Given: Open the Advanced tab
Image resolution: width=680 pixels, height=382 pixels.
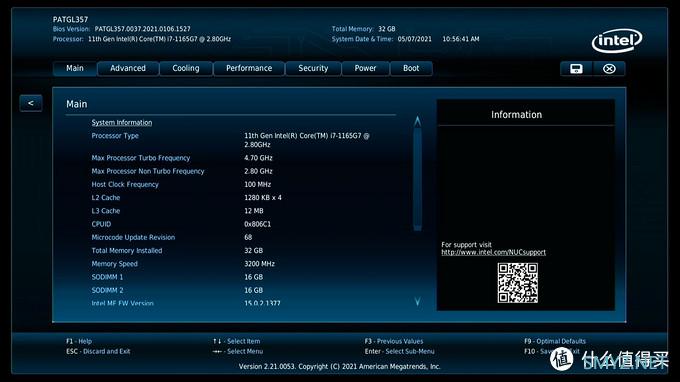Looking at the screenshot, I should pyautogui.click(x=128, y=69).
